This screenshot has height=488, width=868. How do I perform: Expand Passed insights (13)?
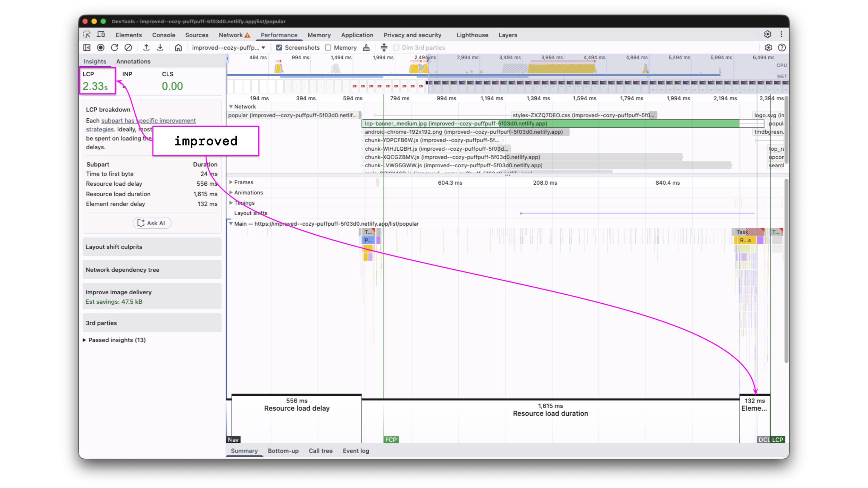click(117, 340)
